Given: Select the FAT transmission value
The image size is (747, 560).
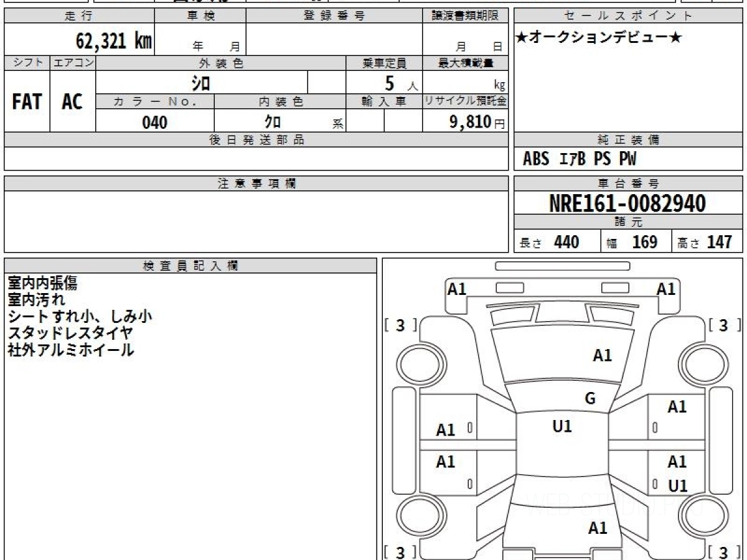Looking at the screenshot, I should pos(27,101).
